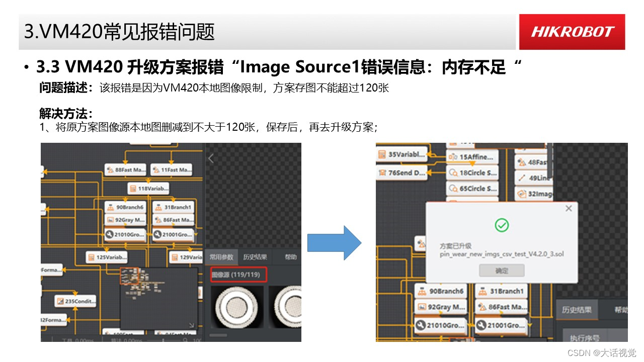Click the 76Send D... node

401,172
